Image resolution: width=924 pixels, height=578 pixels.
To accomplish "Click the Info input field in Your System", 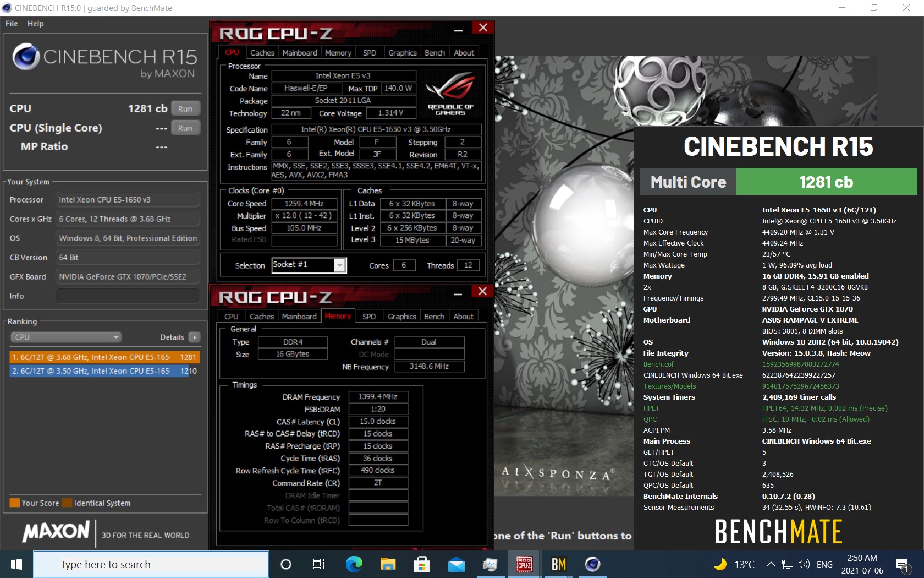I will coord(128,296).
